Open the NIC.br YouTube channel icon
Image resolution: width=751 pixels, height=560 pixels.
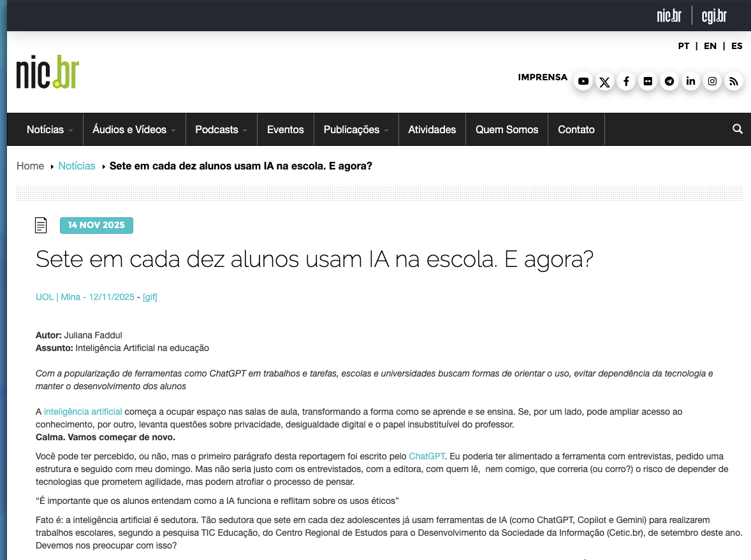583,82
